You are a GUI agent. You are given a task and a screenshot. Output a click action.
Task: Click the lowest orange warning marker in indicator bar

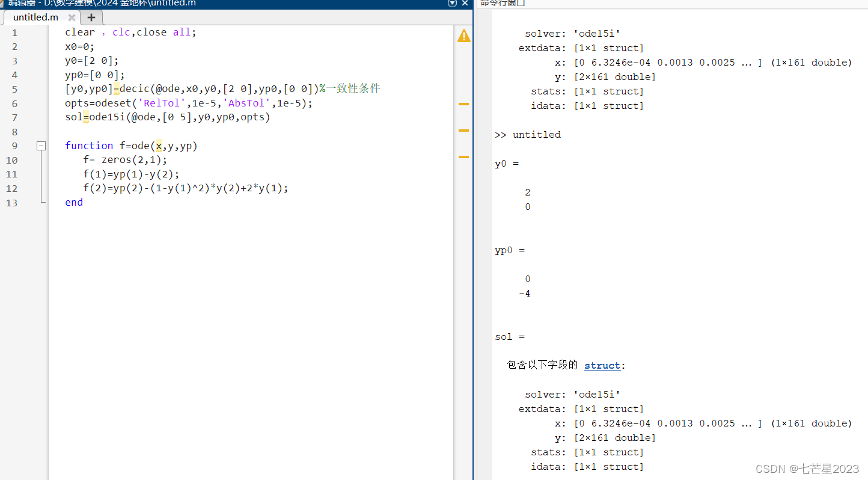[x=463, y=157]
